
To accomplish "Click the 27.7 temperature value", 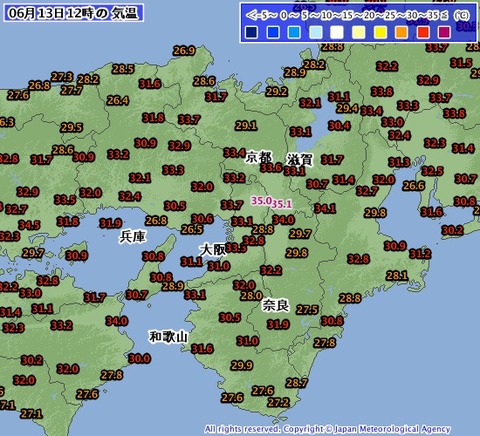I will pos(71,90).
